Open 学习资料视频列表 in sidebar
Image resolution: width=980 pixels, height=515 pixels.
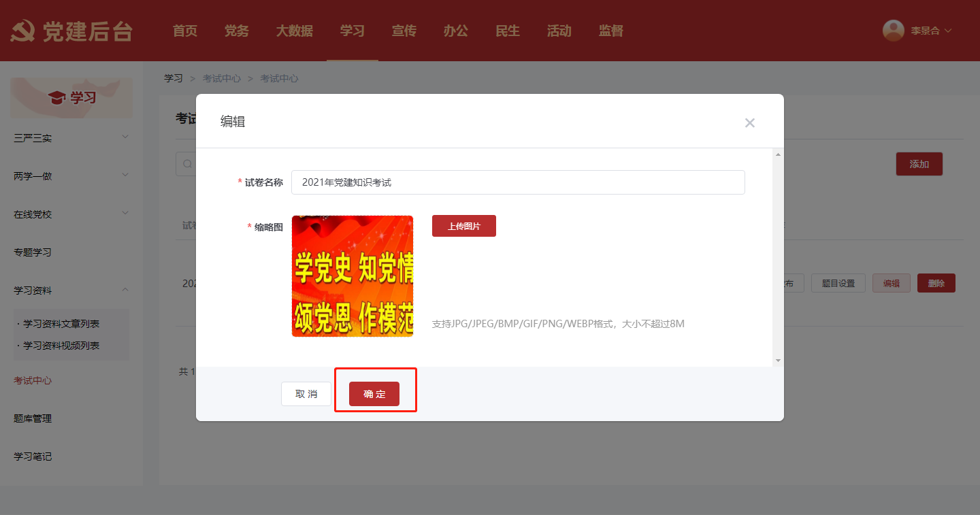point(61,346)
